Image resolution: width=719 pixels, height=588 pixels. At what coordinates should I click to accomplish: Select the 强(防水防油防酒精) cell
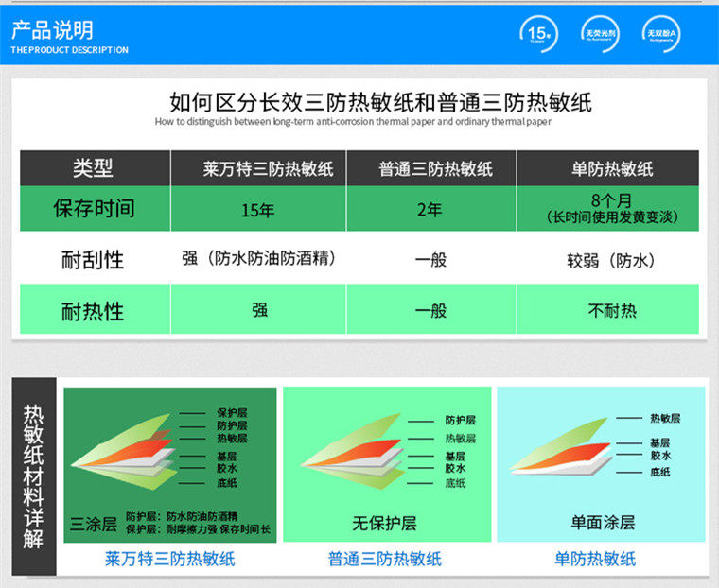pyautogui.click(x=258, y=258)
